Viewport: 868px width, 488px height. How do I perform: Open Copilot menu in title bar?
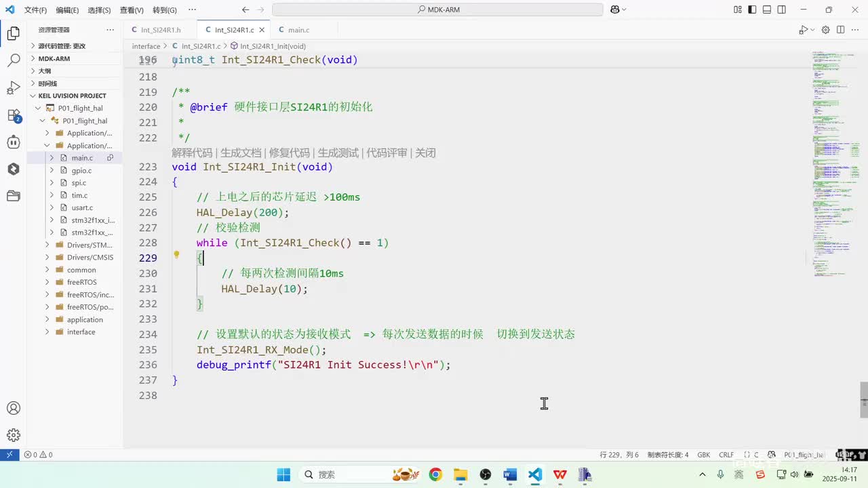coord(618,9)
